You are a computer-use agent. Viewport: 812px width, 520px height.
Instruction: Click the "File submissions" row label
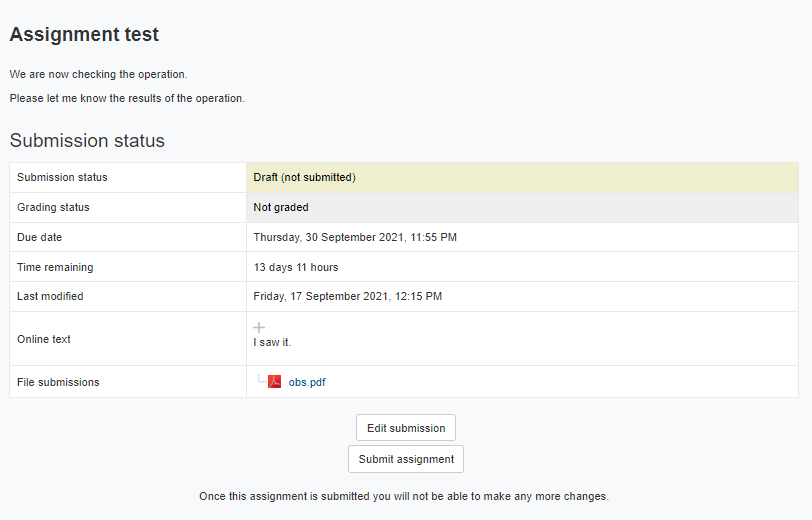point(58,382)
